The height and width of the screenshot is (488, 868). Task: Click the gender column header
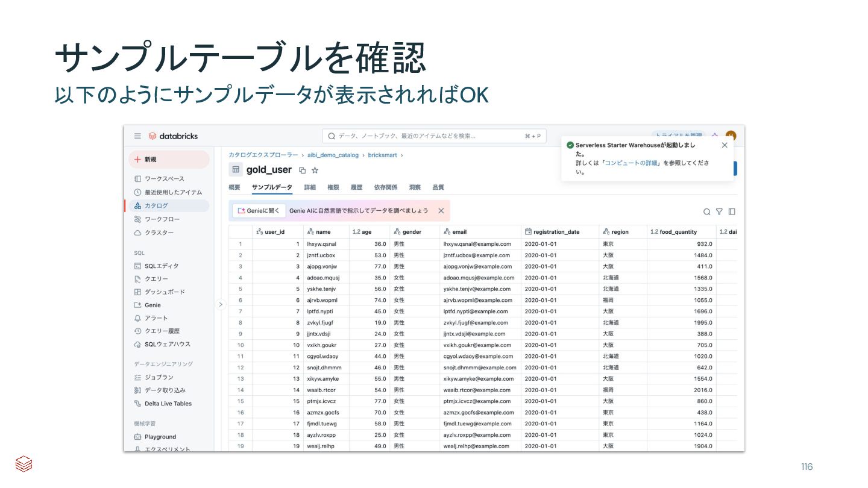415,232
